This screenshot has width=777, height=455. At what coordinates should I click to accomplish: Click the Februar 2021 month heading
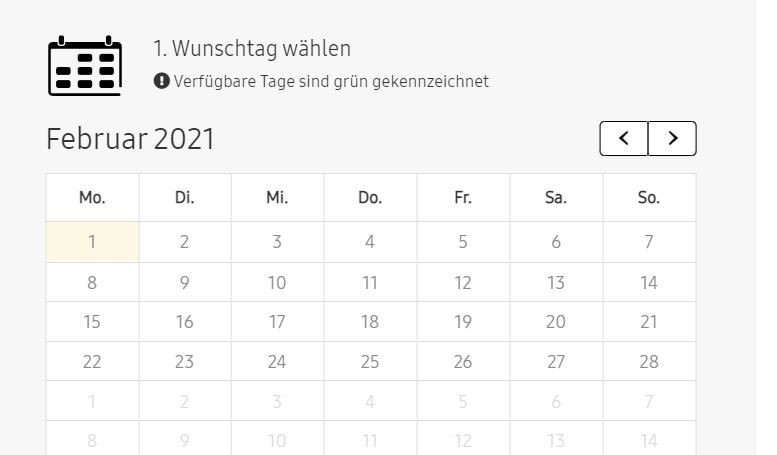point(131,139)
